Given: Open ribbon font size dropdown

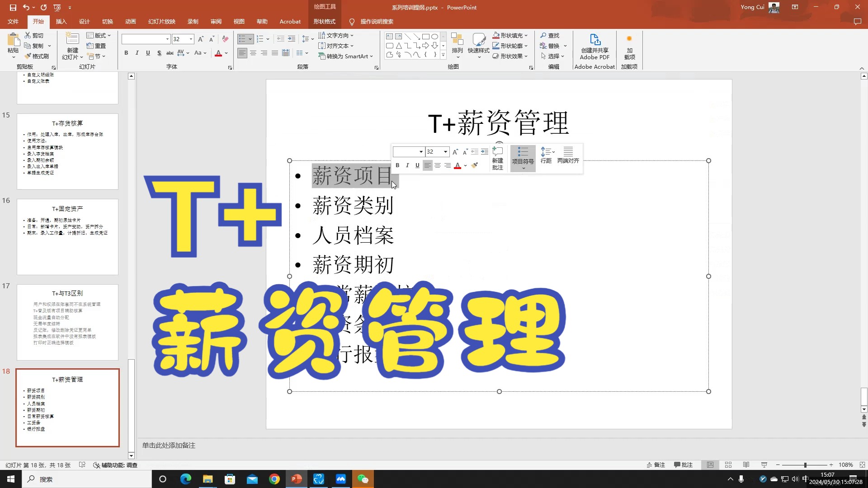Looking at the screenshot, I should click(191, 39).
